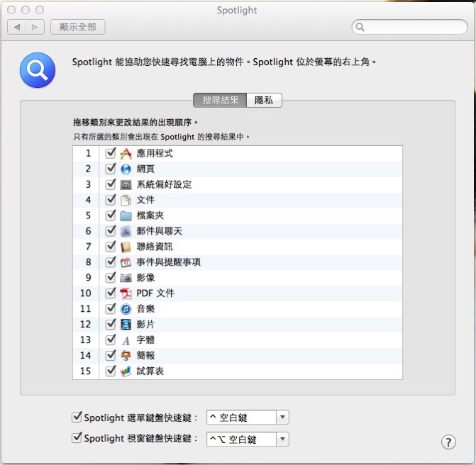This screenshot has height=465, width=476.
Task: Click the 簡報 Keynote podium icon
Action: pyautogui.click(x=126, y=356)
